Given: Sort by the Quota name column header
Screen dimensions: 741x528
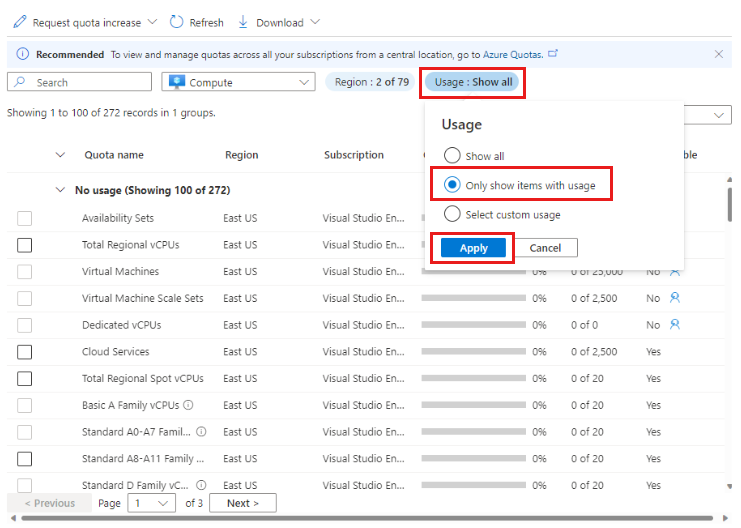Looking at the screenshot, I should click(x=114, y=155).
